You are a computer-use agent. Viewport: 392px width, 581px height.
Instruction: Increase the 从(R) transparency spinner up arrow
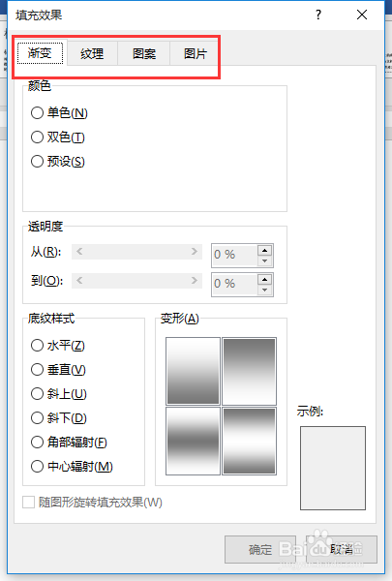[x=264, y=251]
